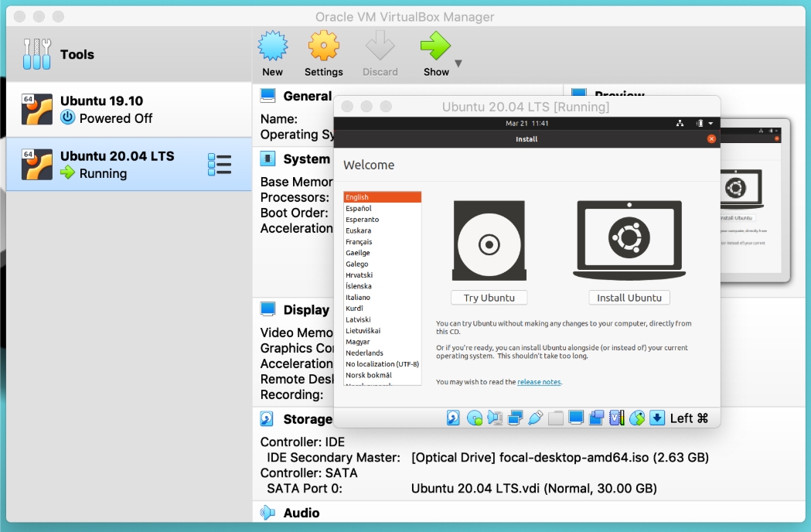Open the Storage section header
The height and width of the screenshot is (532, 811).
308,419
